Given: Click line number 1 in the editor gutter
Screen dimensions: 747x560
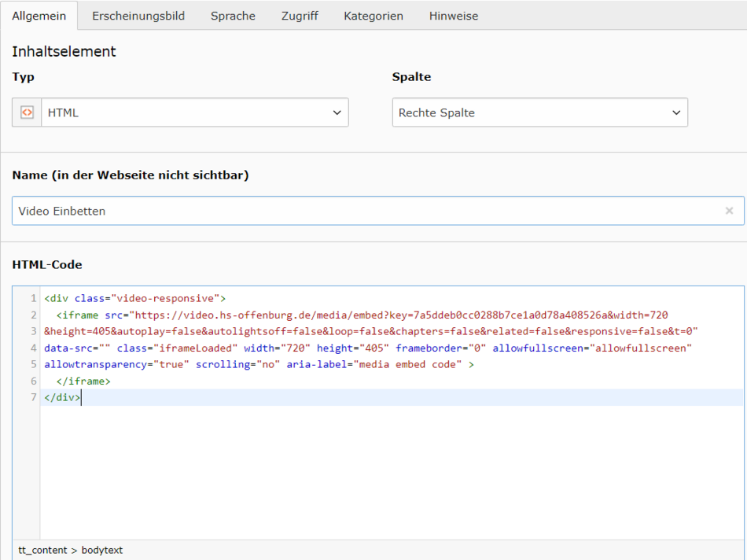Looking at the screenshot, I should pos(33,298).
